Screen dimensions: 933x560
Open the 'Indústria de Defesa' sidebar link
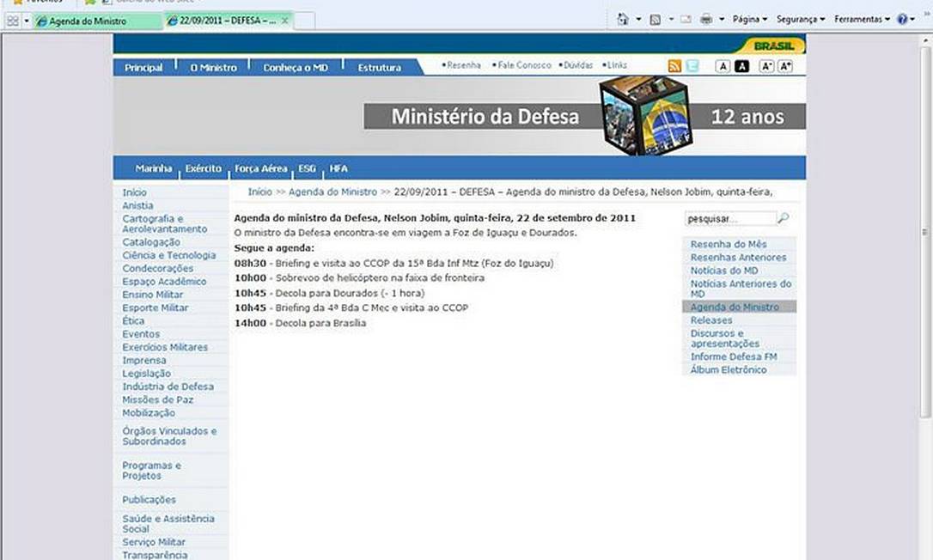coord(168,387)
